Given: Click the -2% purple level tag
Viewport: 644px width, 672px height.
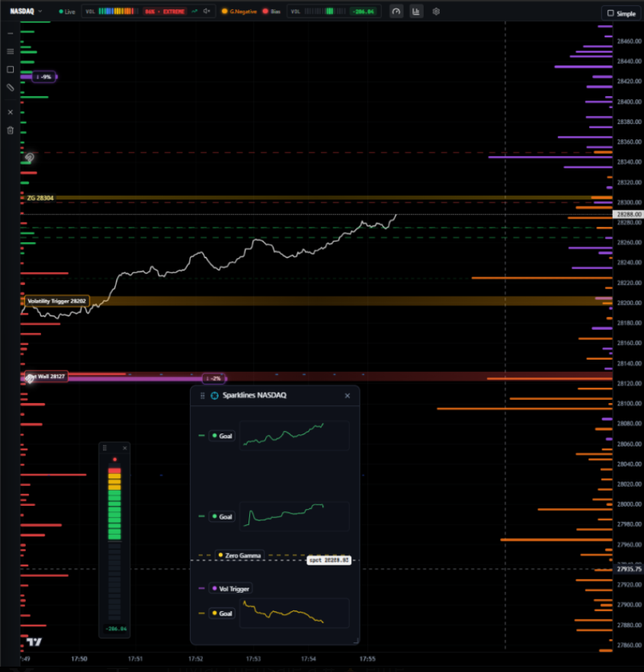Looking at the screenshot, I should [213, 379].
